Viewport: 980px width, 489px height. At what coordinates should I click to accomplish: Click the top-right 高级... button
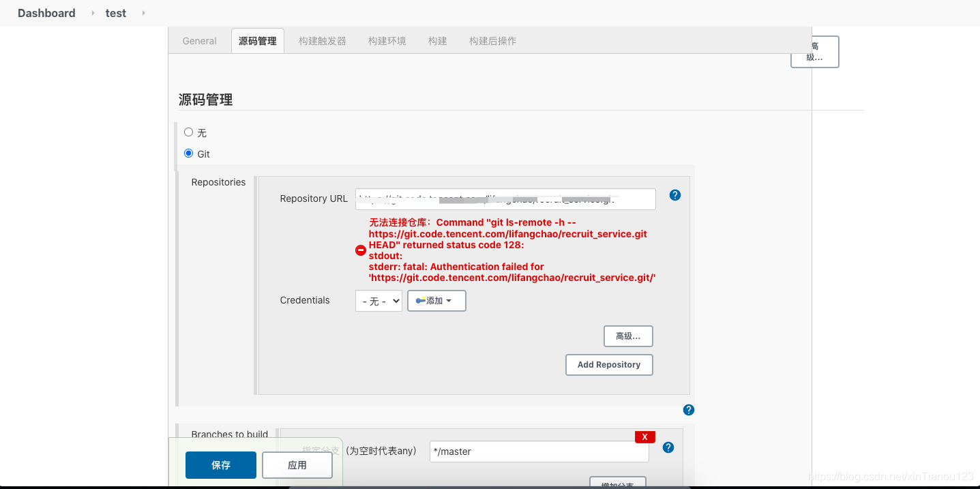815,52
